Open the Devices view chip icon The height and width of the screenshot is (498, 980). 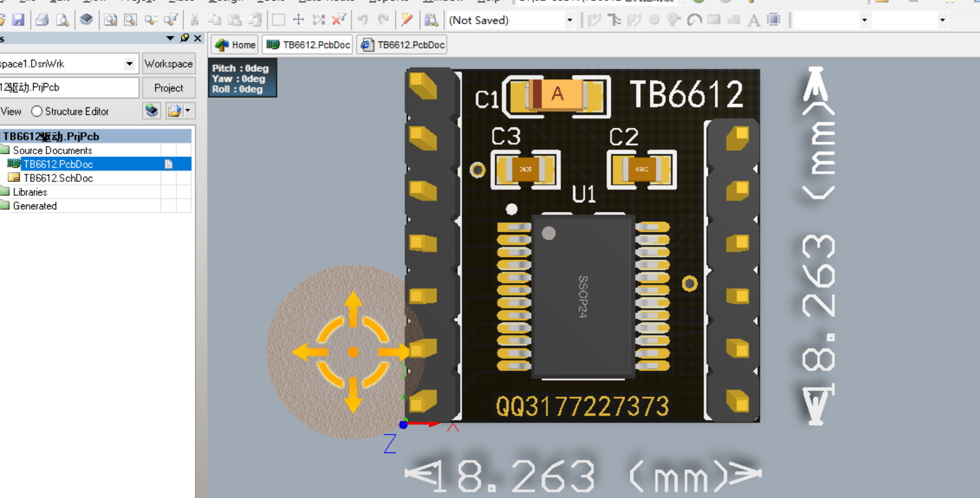click(x=87, y=20)
